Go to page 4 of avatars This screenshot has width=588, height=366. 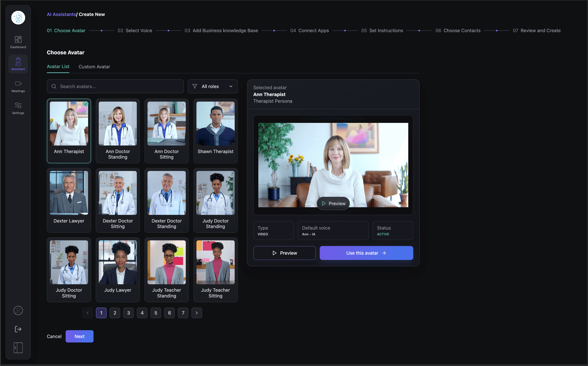coord(142,313)
